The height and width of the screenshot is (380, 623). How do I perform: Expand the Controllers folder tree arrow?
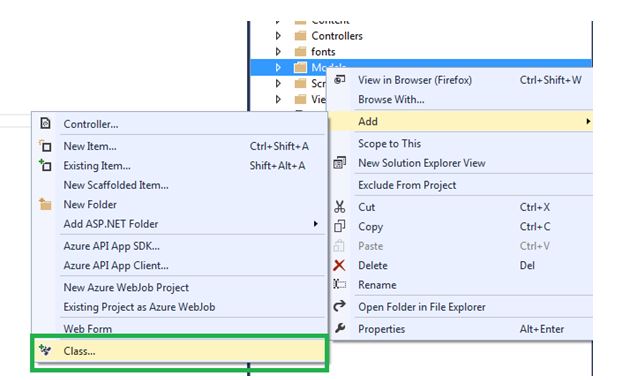coord(278,36)
